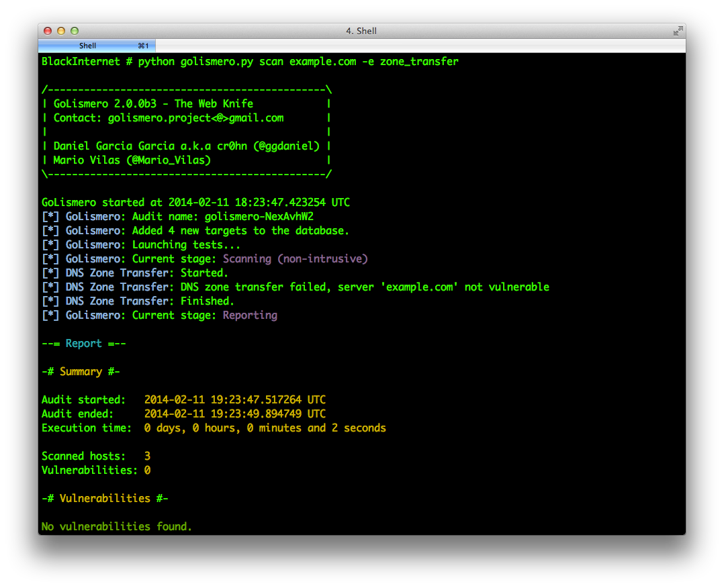The width and height of the screenshot is (724, 588).
Task: Click the green zoom window button
Action: [75, 31]
